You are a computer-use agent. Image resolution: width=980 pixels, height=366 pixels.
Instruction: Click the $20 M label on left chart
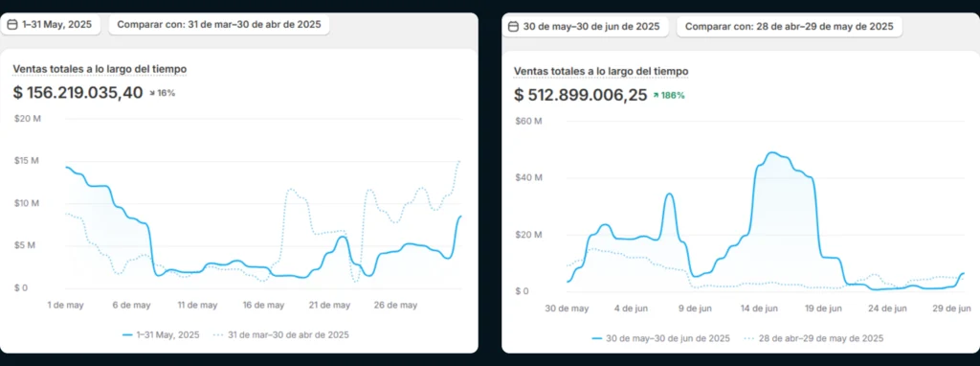tap(27, 118)
